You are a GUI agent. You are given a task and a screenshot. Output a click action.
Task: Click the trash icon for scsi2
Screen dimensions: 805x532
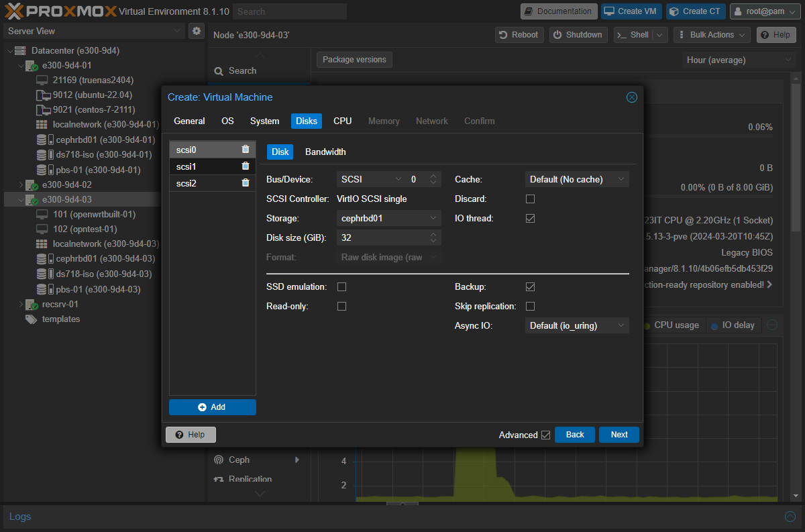[246, 183]
